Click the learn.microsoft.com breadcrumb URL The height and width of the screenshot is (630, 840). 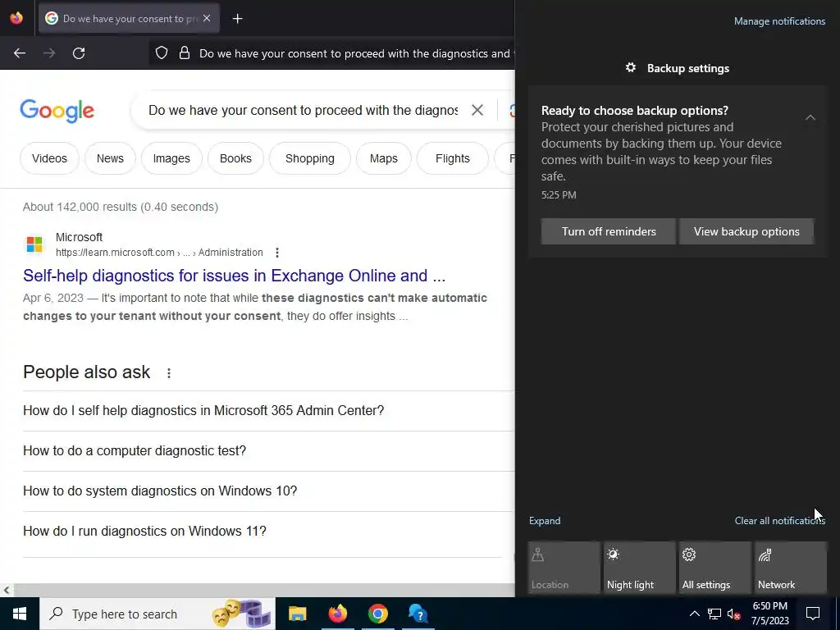(x=159, y=253)
